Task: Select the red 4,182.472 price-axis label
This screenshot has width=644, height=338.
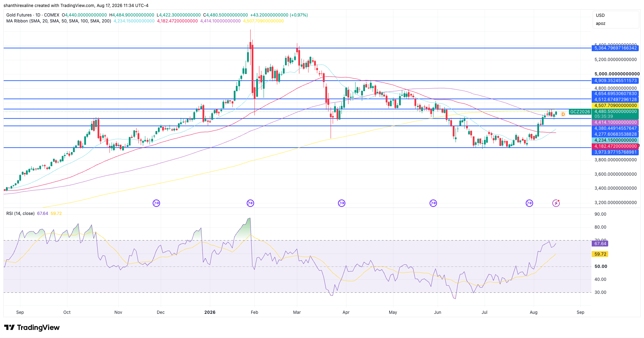Action: [616, 146]
